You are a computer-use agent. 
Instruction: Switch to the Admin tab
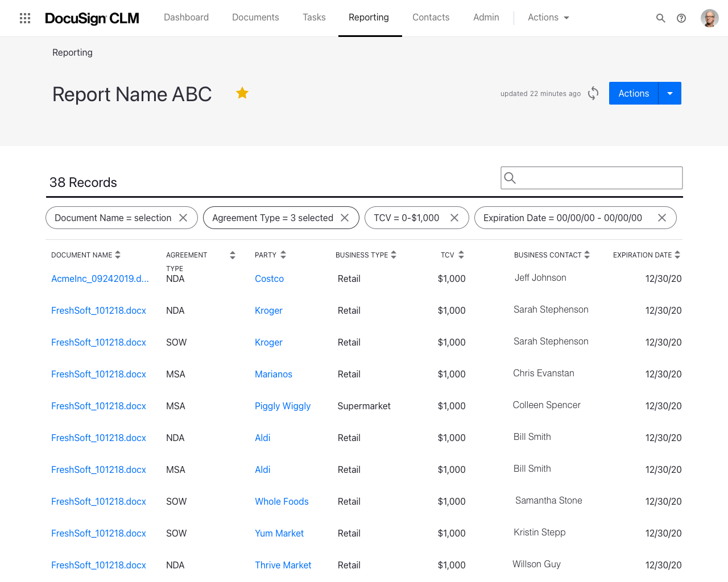click(x=486, y=18)
